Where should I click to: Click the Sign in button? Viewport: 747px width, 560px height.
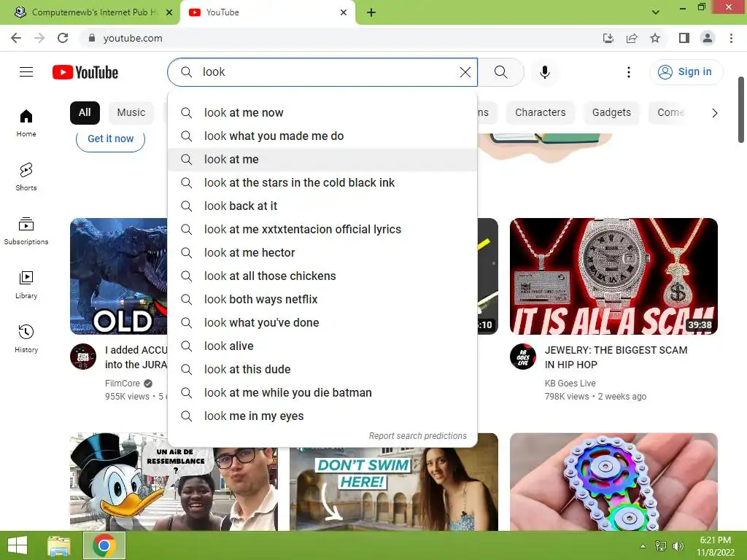tap(686, 72)
